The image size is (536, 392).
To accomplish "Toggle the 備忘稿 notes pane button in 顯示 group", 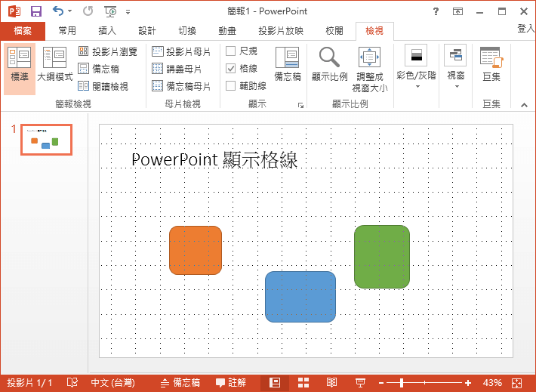I will pyautogui.click(x=288, y=64).
